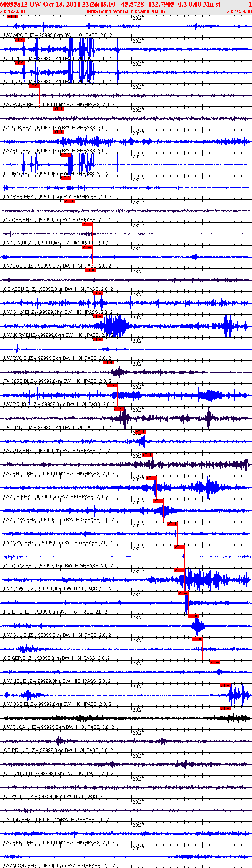This screenshot has width=252, height=868.
Task: Click the red pick marker above CLCV trace
Action: [179, 547]
